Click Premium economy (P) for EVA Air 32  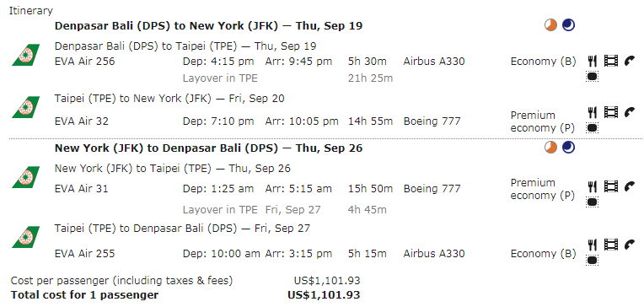pyautogui.click(x=542, y=121)
